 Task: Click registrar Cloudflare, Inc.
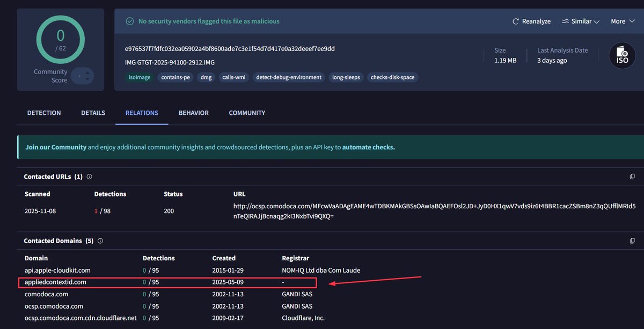303,318
